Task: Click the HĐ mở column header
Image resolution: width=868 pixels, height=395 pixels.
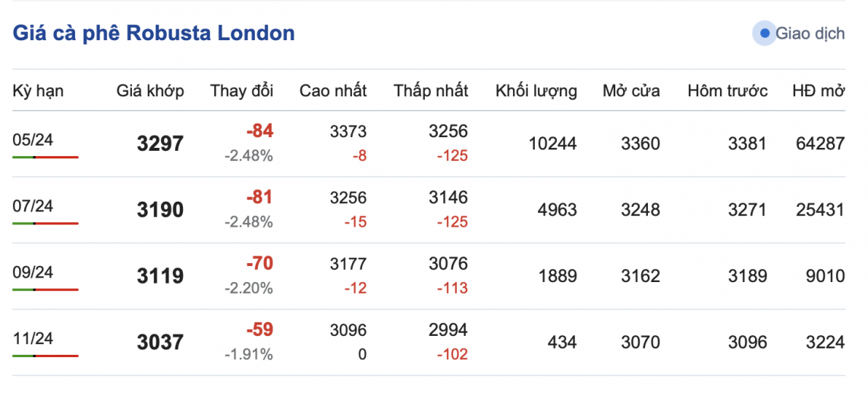Action: [818, 91]
